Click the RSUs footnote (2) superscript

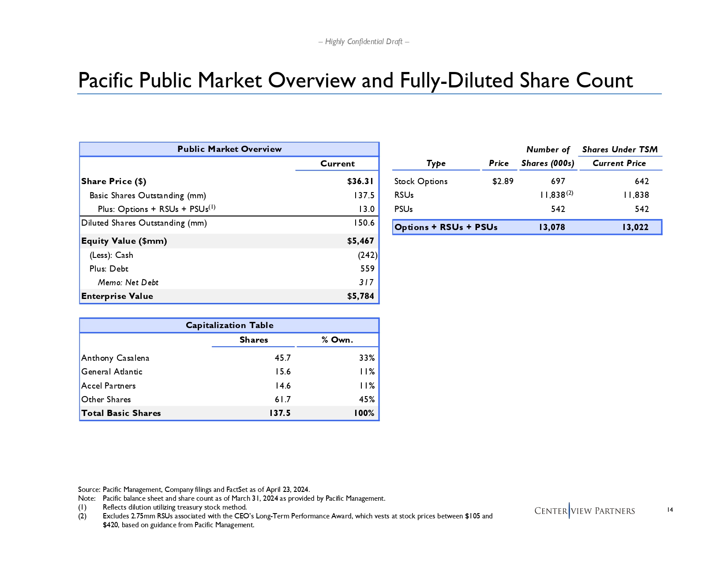[570, 193]
